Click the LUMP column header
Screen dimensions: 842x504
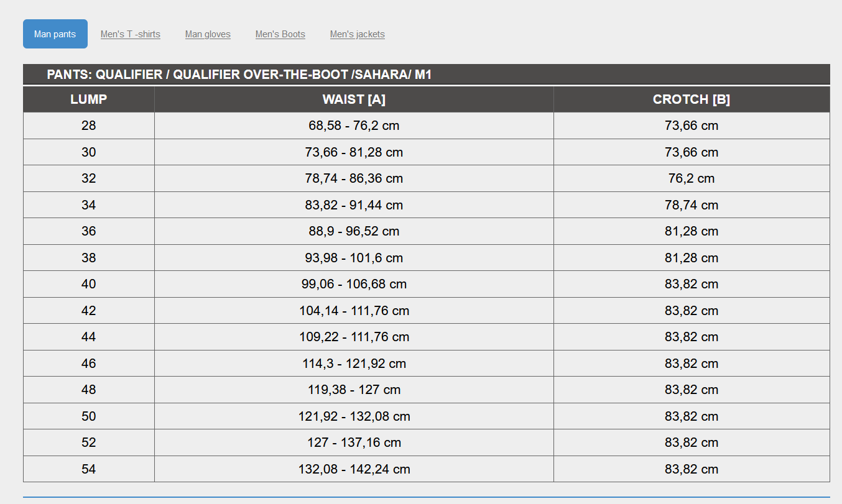(x=89, y=99)
